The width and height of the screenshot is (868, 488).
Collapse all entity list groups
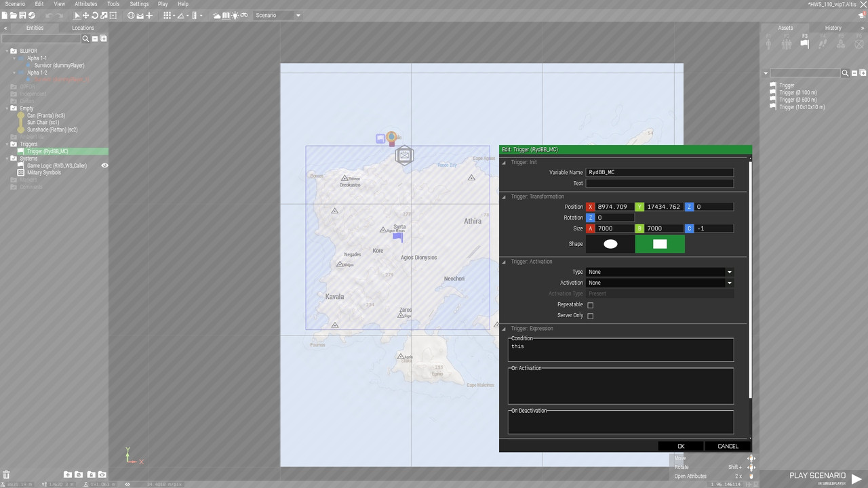[95, 39]
